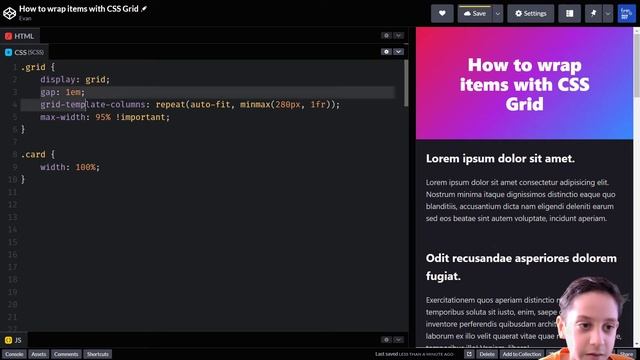Click the yellow JS panel icon

point(8,340)
